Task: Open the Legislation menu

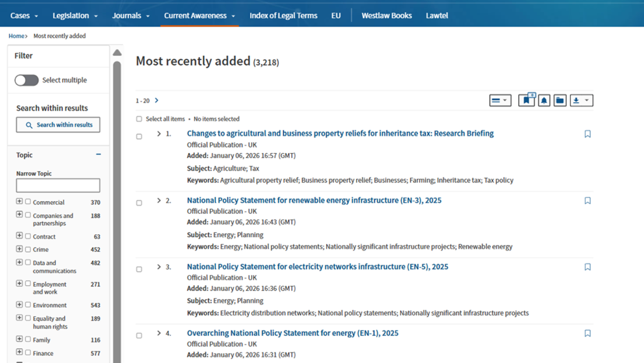Action: coord(75,16)
